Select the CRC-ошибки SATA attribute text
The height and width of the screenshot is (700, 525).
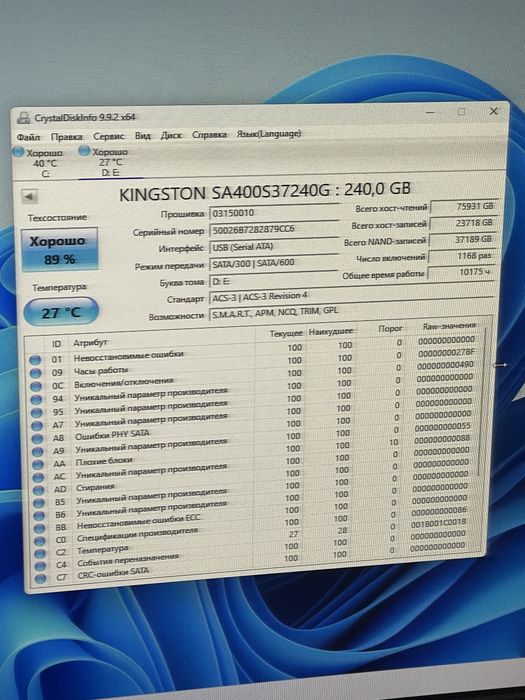click(113, 573)
